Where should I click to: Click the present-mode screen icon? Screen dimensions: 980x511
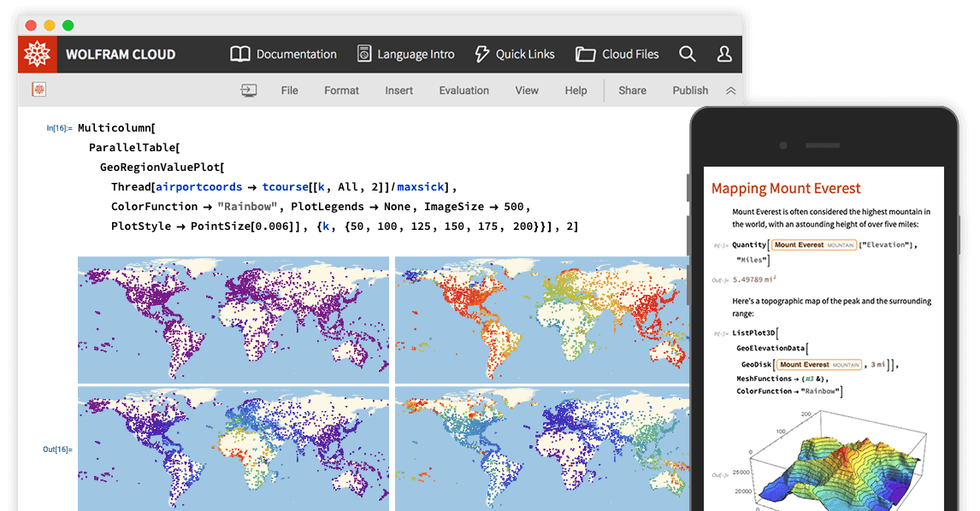248,91
